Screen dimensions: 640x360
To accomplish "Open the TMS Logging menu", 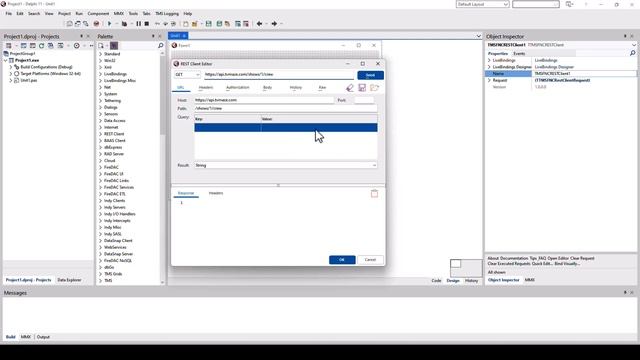I will 167,13.
